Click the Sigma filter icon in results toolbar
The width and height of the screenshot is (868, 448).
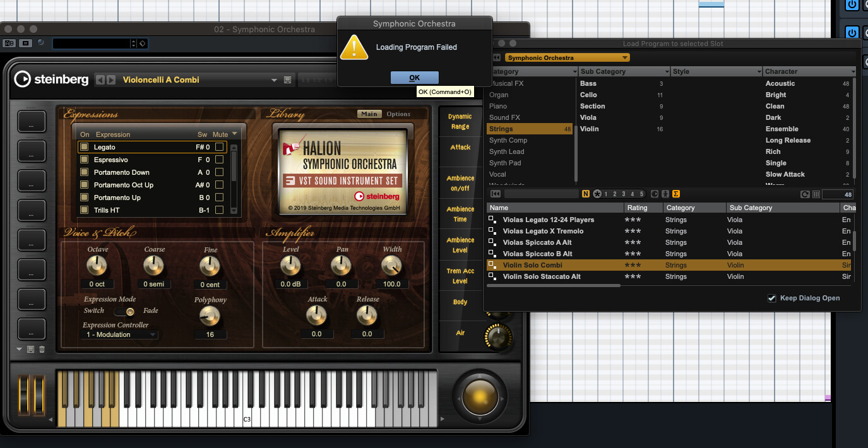pyautogui.click(x=675, y=194)
